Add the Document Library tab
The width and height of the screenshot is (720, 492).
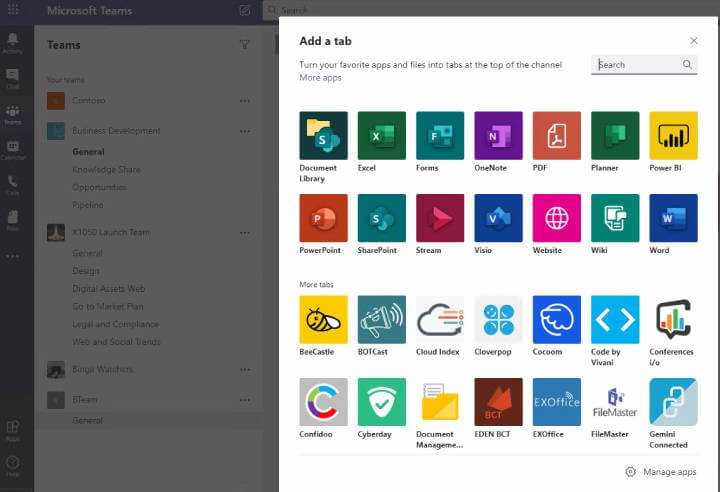tap(323, 136)
